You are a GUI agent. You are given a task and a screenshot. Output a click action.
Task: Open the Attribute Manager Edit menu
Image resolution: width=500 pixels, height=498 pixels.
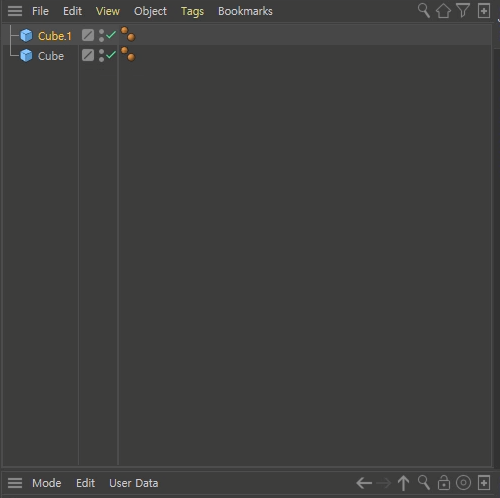tap(85, 483)
